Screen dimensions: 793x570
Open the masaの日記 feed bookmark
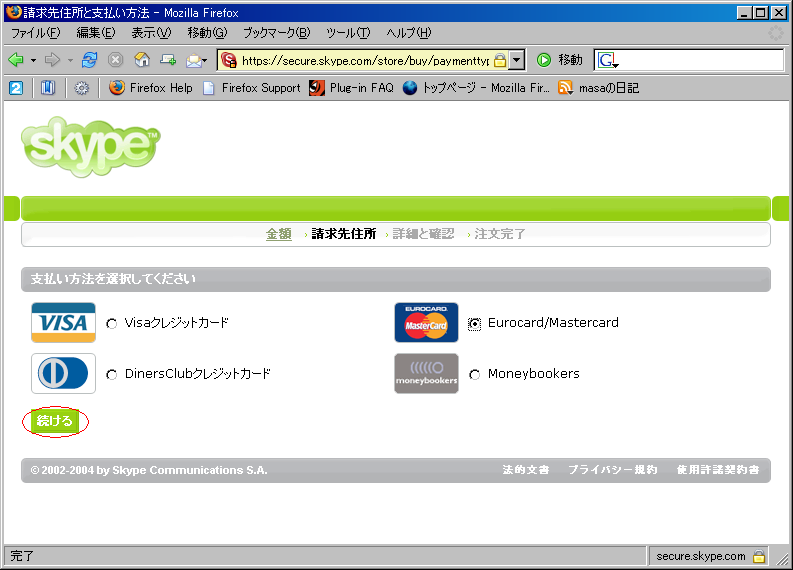click(x=599, y=88)
